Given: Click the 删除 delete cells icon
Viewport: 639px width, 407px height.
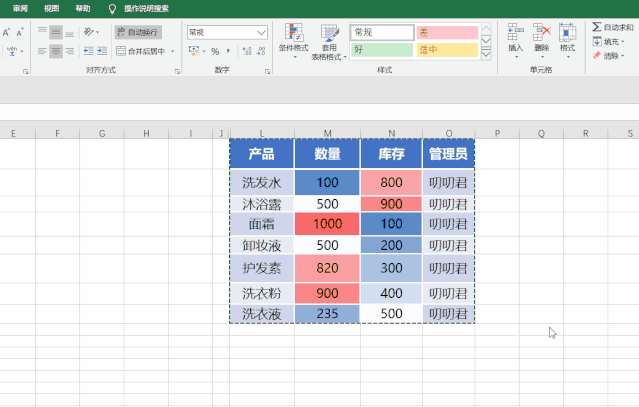Looking at the screenshot, I should (541, 36).
